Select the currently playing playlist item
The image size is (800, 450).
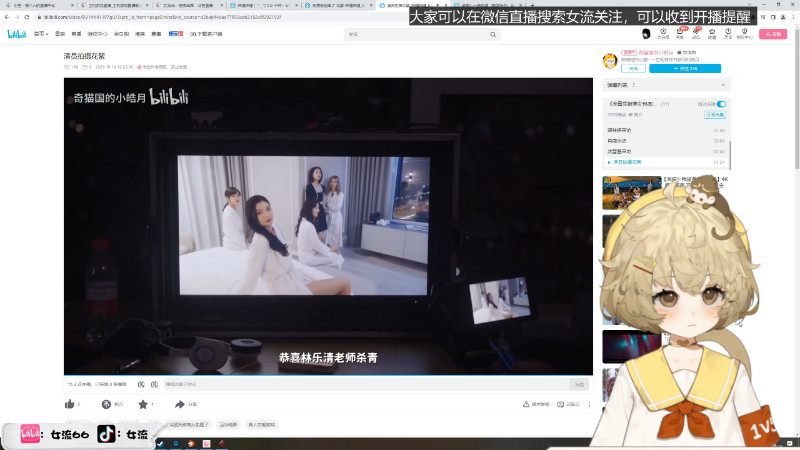pyautogui.click(x=666, y=162)
